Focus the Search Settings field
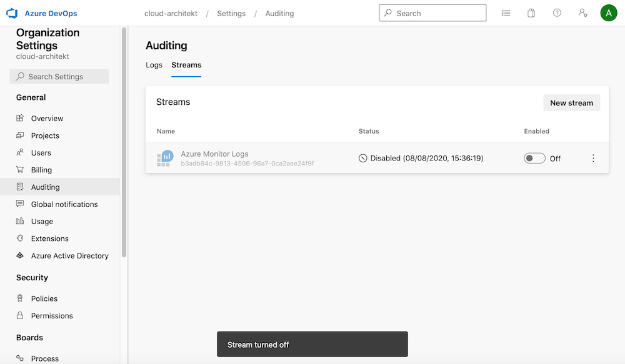 pos(59,76)
